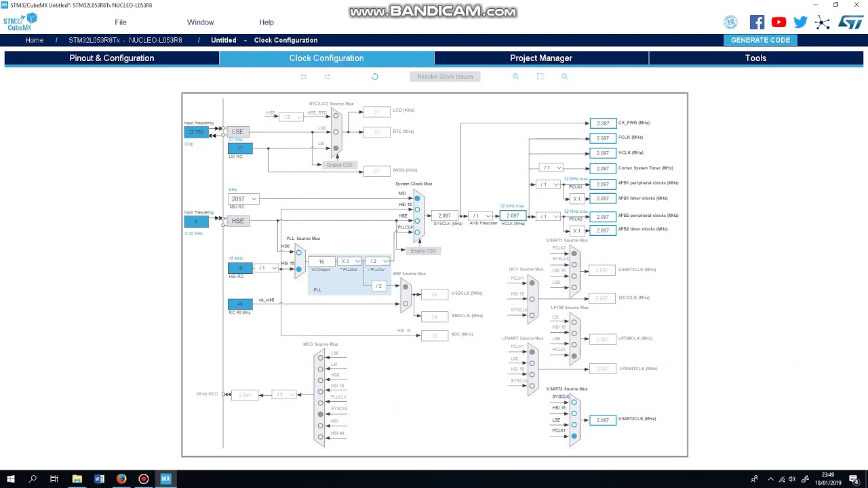868x488 pixels.
Task: Open ST Twitter page icon
Action: pos(800,22)
